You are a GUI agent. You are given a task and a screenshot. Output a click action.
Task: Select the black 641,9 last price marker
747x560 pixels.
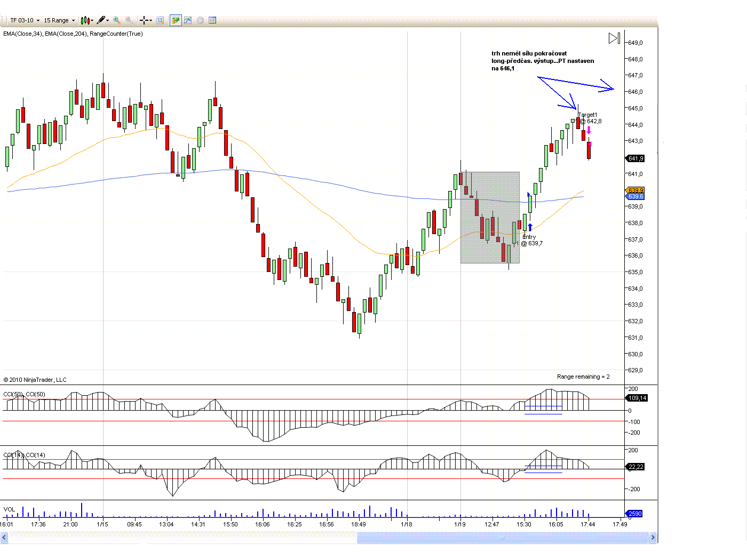pos(635,158)
